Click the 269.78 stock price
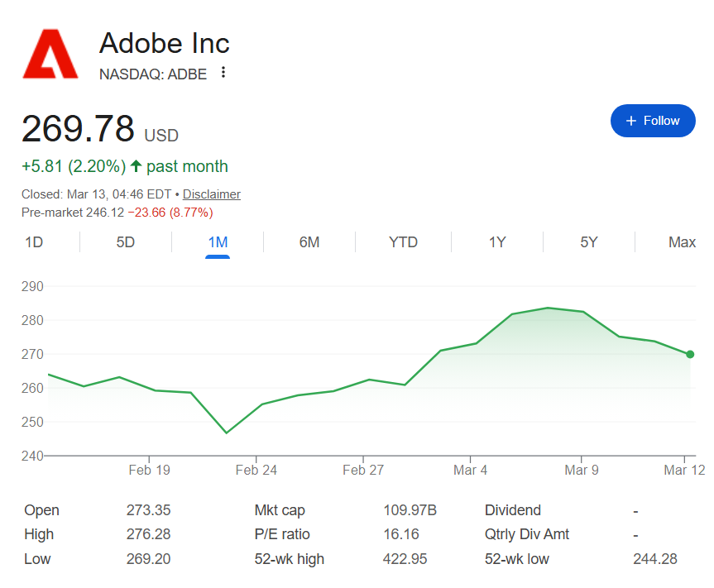The width and height of the screenshot is (714, 588). click(x=78, y=129)
